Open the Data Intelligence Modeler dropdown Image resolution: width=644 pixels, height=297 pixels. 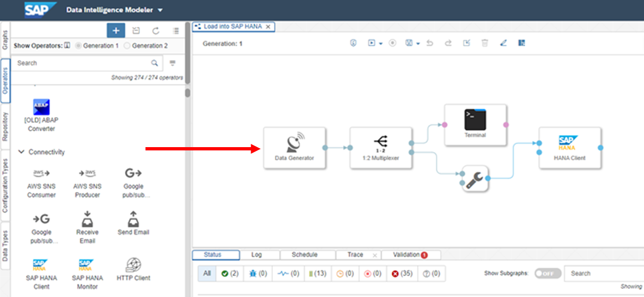(160, 10)
